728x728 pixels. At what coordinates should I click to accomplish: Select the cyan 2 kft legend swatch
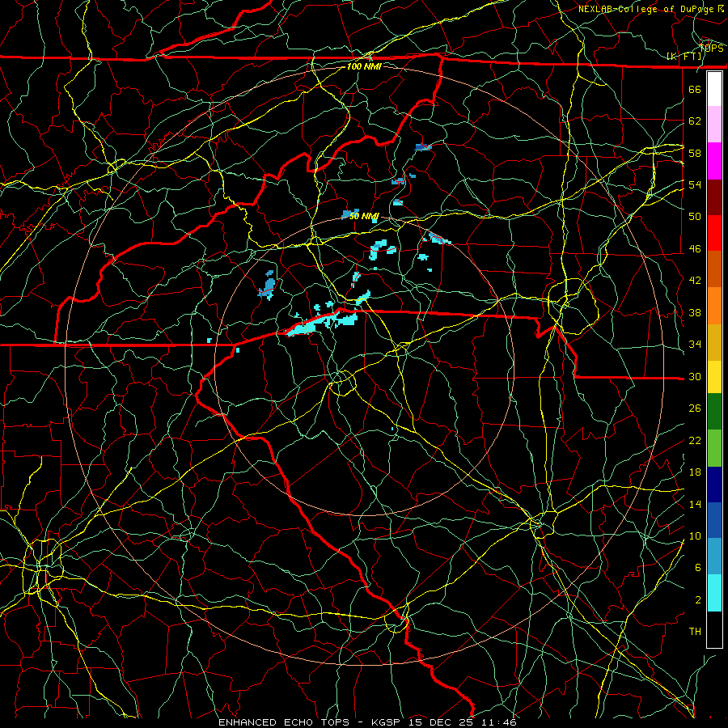pos(714,593)
